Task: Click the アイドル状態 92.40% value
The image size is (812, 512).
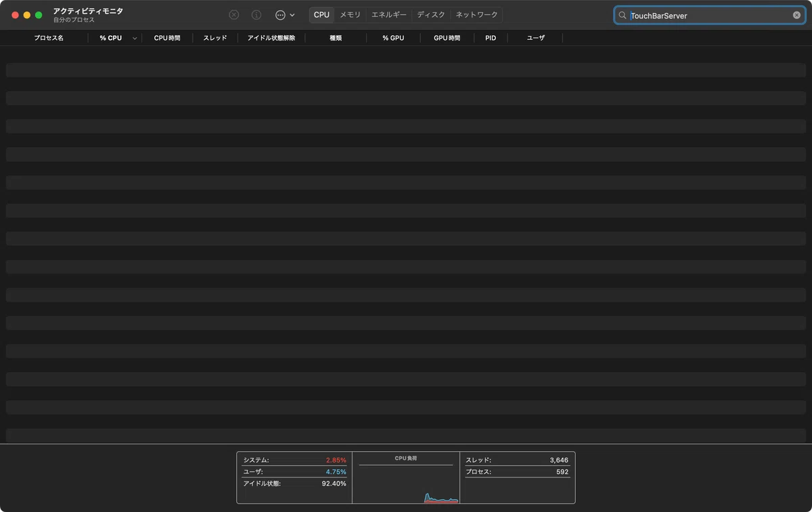Action: tap(334, 484)
